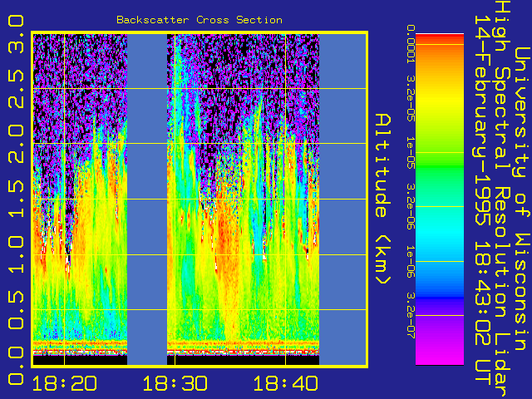Click the 1.0 altitude axis value
This screenshot has width=532, height=399.
click(16, 254)
